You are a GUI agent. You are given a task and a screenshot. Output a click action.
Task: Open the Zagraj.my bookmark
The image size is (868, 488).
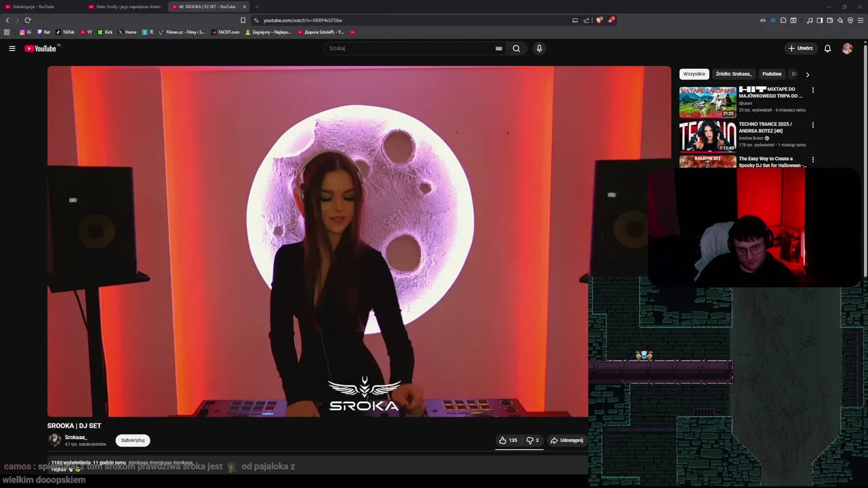[268, 32]
